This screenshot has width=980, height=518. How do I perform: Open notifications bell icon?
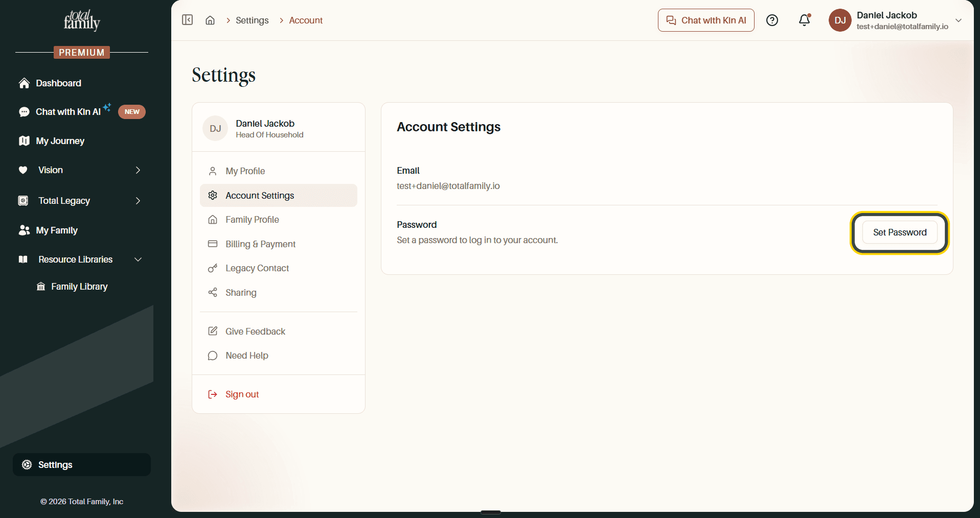click(x=805, y=20)
